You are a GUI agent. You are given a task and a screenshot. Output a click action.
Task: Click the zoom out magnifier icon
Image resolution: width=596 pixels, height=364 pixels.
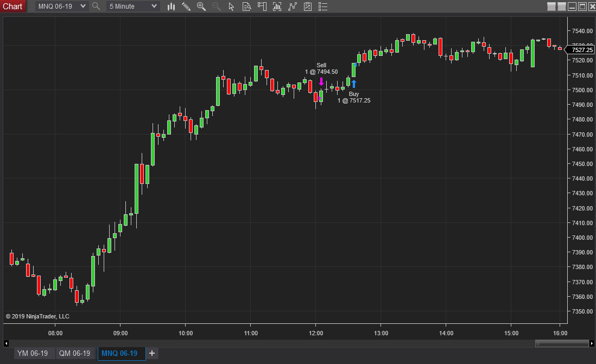pos(217,7)
